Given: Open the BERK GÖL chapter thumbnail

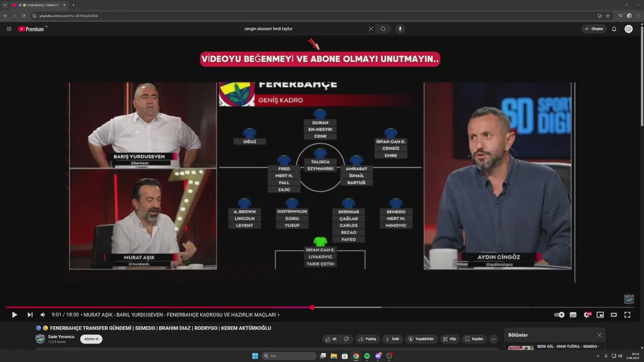Looking at the screenshot, I should click(x=521, y=348).
